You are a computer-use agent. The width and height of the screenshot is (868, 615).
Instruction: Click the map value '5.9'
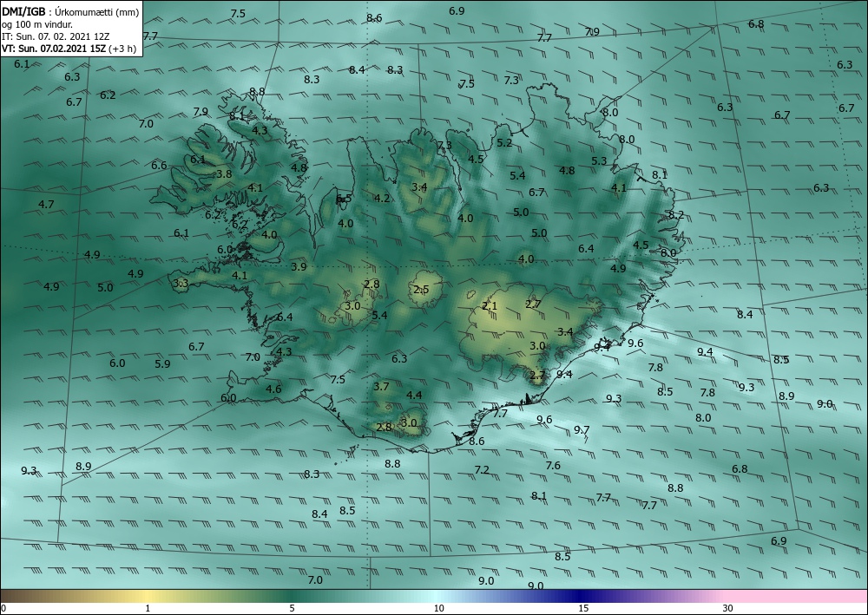pyautogui.click(x=162, y=364)
